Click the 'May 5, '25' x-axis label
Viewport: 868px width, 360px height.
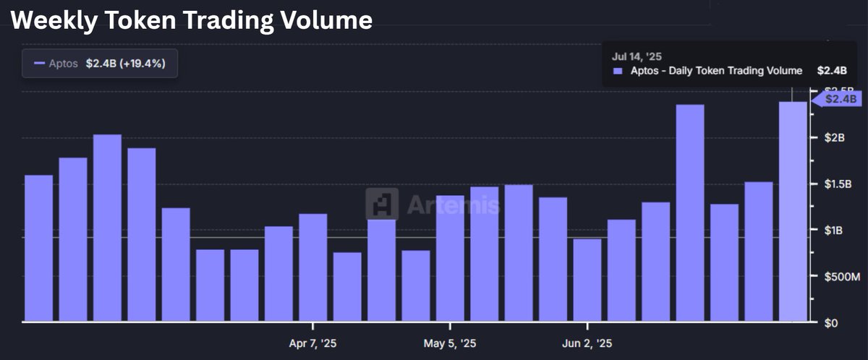tap(450, 344)
